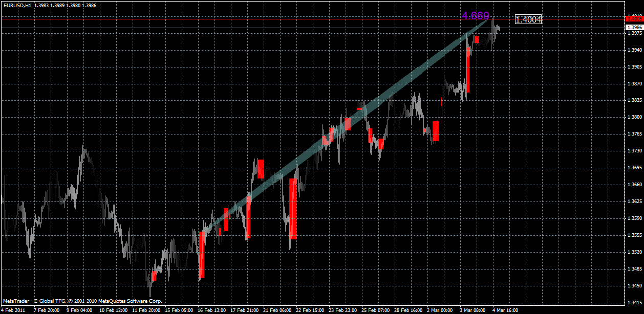Click the 2 Mar 00:00 time label
644x314 pixels.
click(440, 310)
